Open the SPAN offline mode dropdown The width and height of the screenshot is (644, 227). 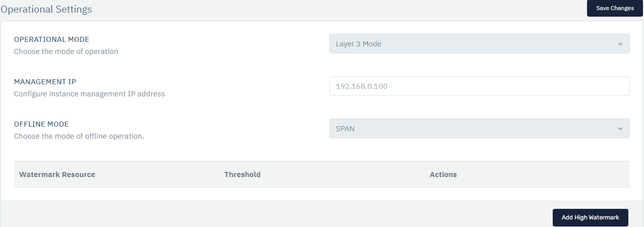coord(479,129)
